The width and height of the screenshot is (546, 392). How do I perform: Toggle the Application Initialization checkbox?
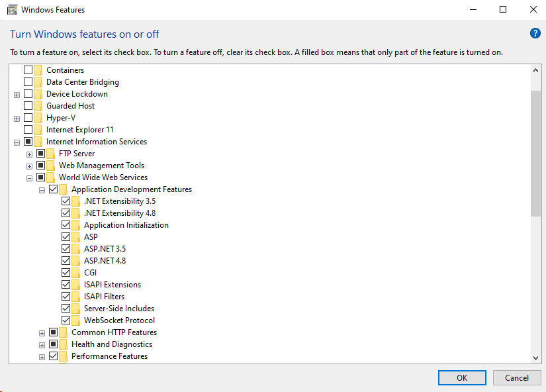[66, 224]
